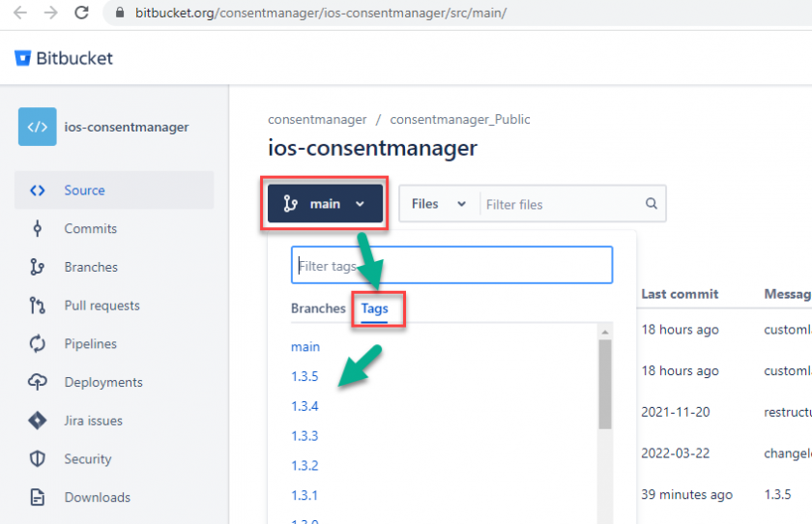
Task: Click the padlock site info icon
Action: click(x=120, y=12)
